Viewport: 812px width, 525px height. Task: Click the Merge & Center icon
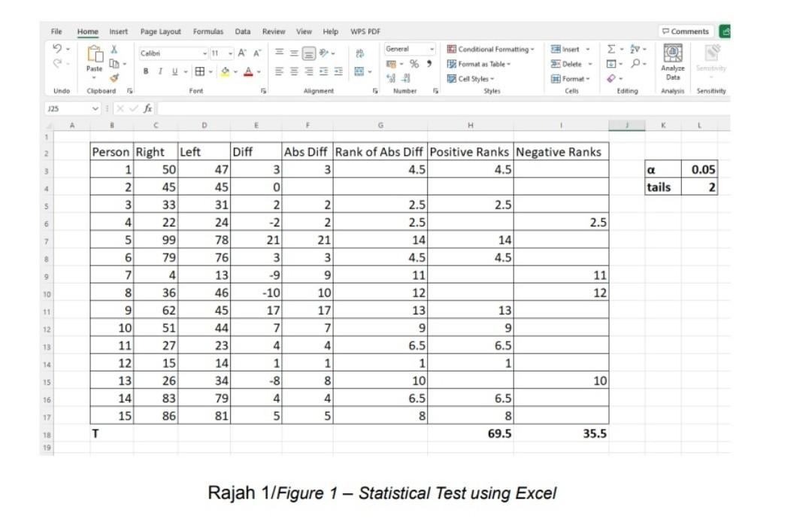[361, 71]
